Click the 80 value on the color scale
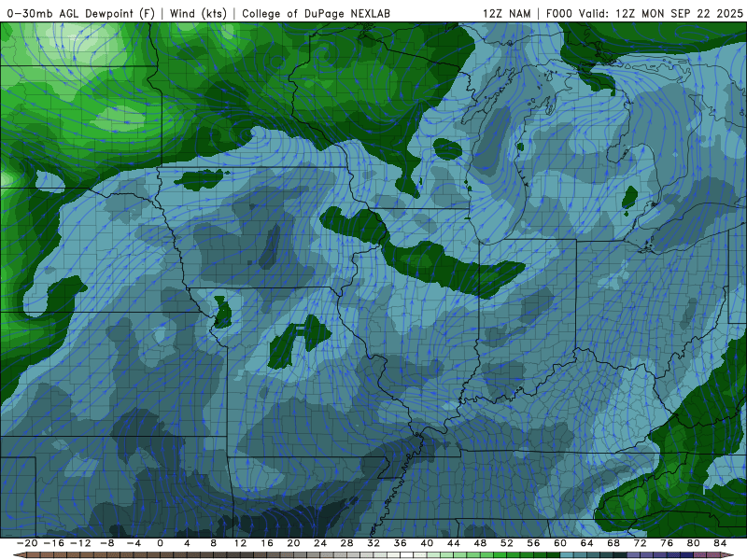This screenshot has height=560, width=747. pos(694,543)
